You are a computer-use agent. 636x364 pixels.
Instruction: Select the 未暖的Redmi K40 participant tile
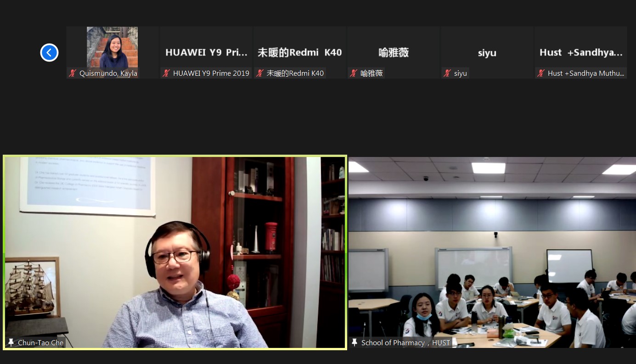point(300,52)
